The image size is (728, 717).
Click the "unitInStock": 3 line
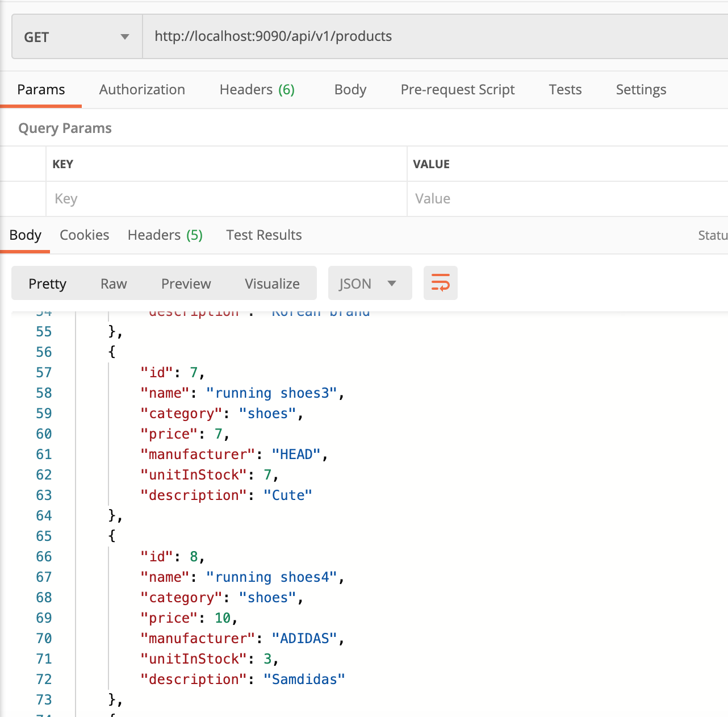(x=210, y=659)
